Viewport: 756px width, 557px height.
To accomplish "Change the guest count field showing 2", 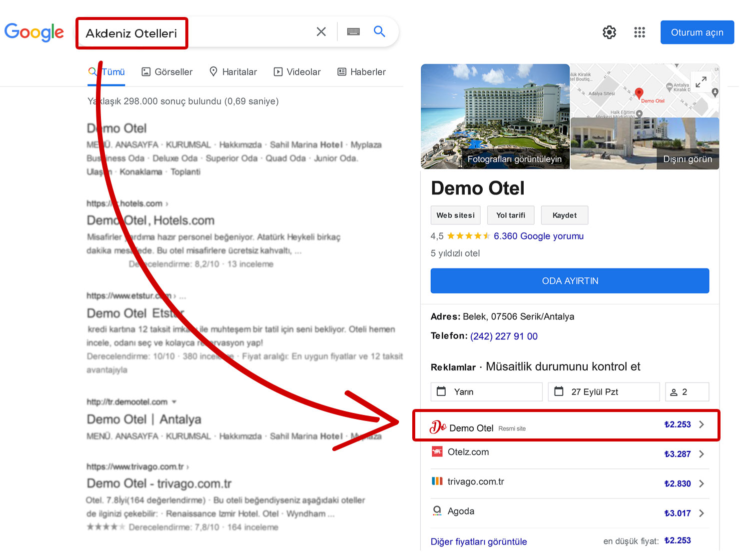I will click(x=688, y=392).
